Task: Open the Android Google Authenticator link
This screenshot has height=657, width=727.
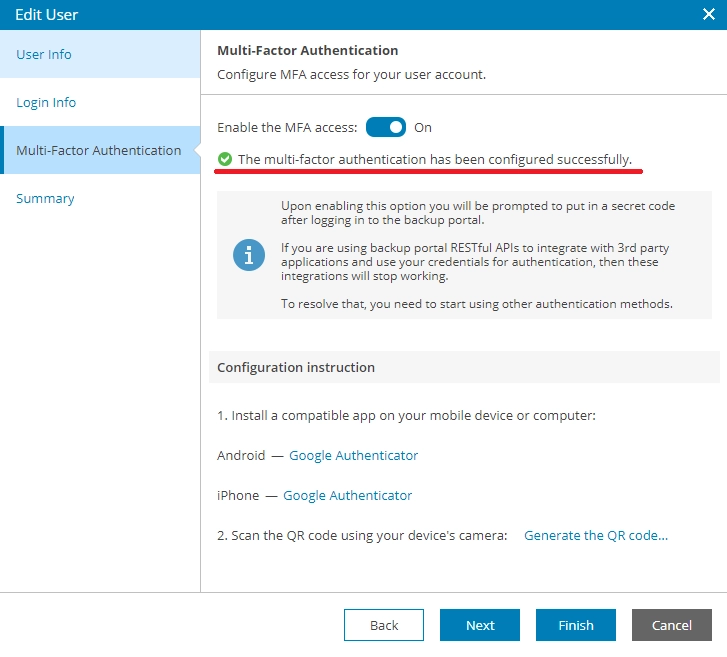Action: coord(353,455)
